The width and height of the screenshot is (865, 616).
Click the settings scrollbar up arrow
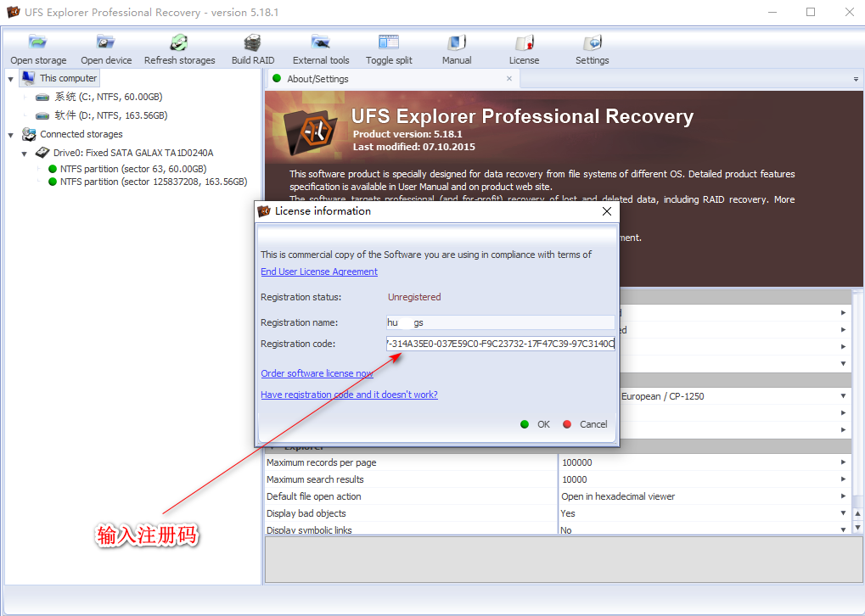pyautogui.click(x=857, y=514)
